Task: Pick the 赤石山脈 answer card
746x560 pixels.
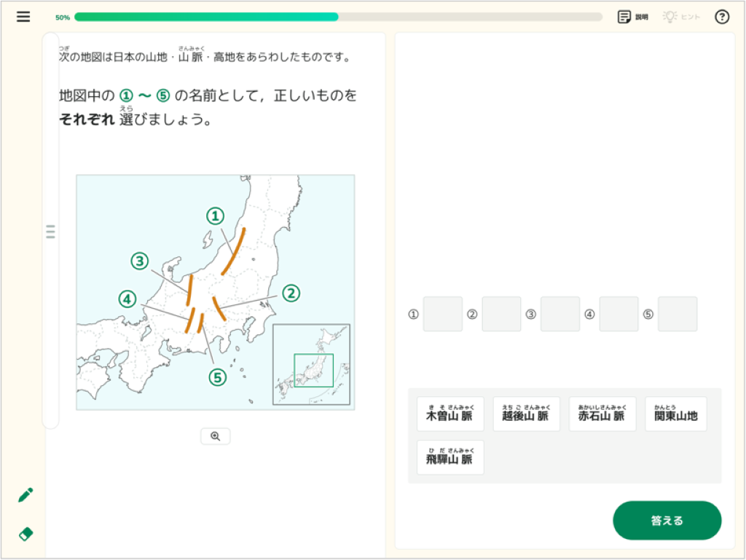Action: 602,414
